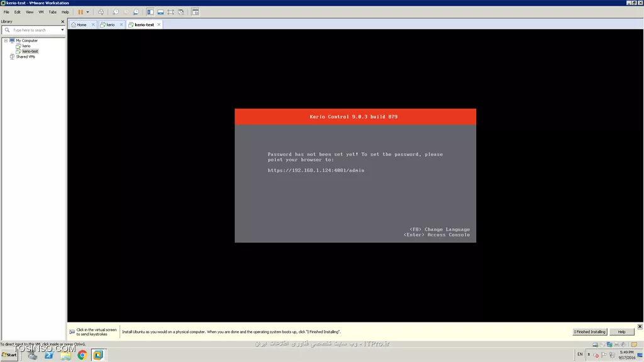Screen dimensions: 644x362
Task: Click the volume muted tray icon
Action: click(x=596, y=355)
